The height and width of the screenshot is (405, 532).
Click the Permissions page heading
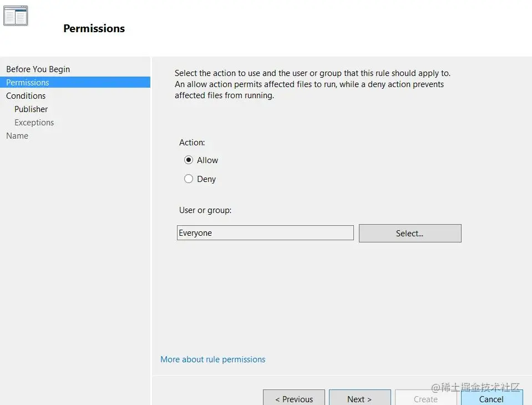94,28
